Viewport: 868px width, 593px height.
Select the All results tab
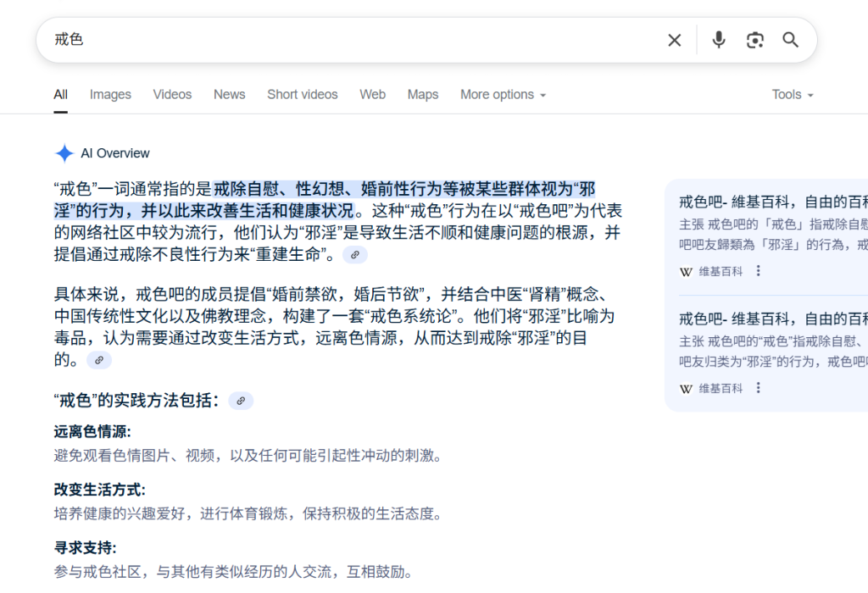click(x=61, y=95)
